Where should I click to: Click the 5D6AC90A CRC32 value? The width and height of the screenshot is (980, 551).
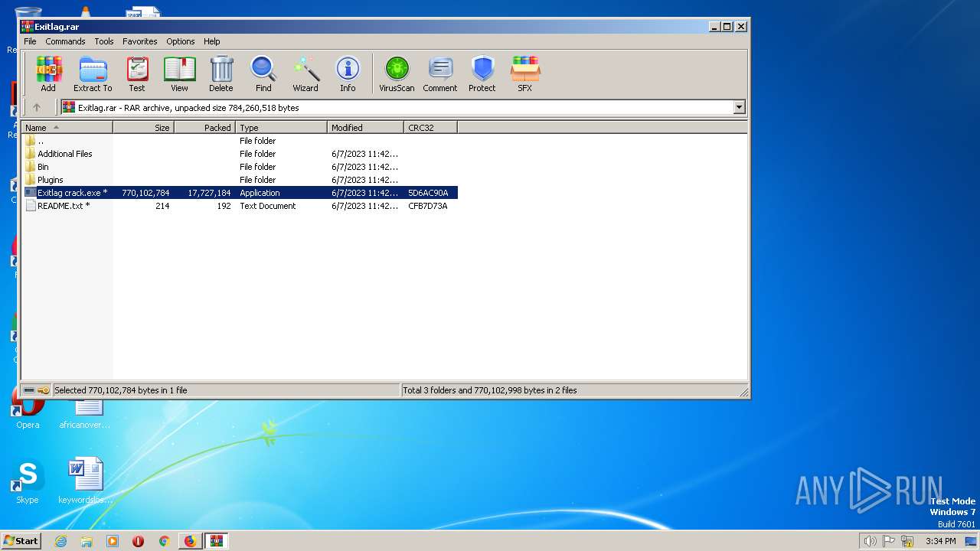[x=428, y=193]
